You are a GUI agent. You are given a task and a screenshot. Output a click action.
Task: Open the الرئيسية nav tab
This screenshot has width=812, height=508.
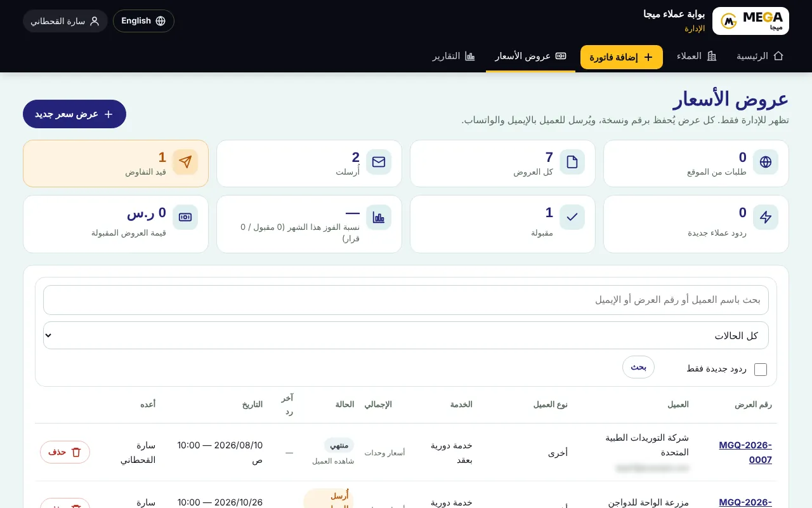coord(760,56)
